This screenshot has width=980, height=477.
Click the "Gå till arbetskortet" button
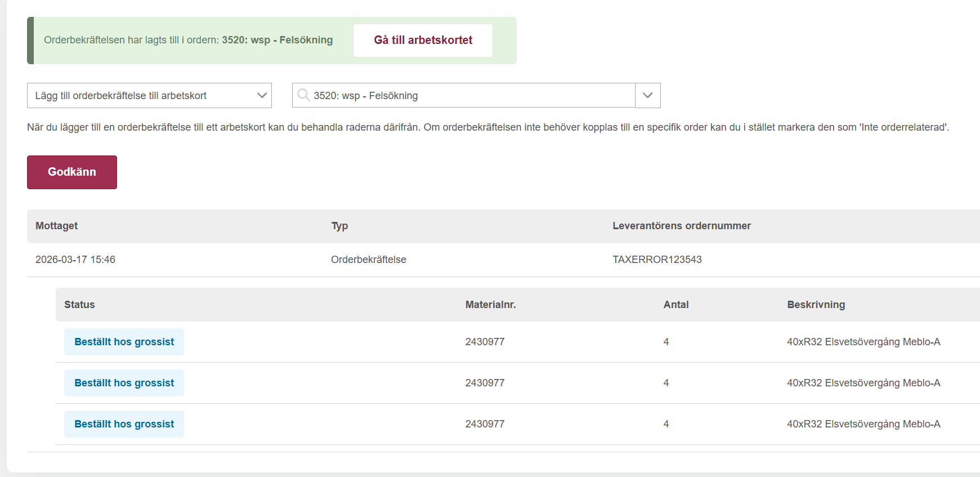(x=423, y=40)
